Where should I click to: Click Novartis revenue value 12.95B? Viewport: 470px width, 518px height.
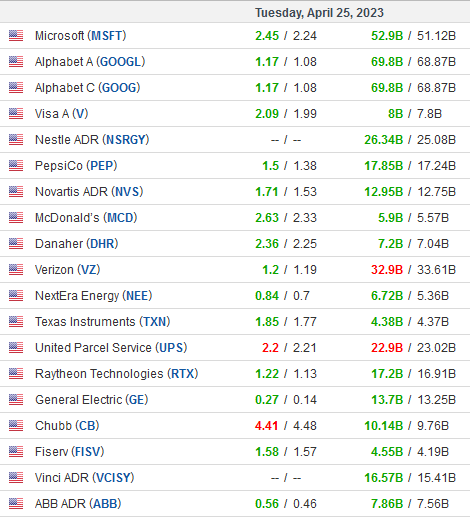[x=384, y=192]
